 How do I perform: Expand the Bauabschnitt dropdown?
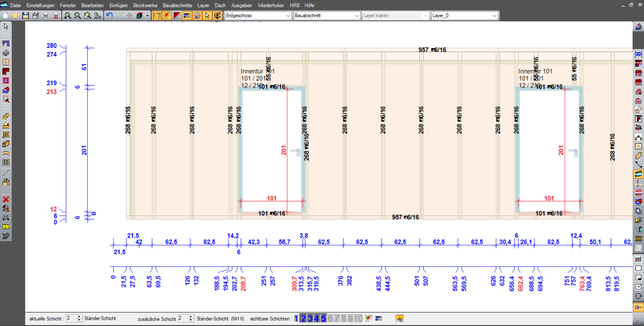point(357,16)
